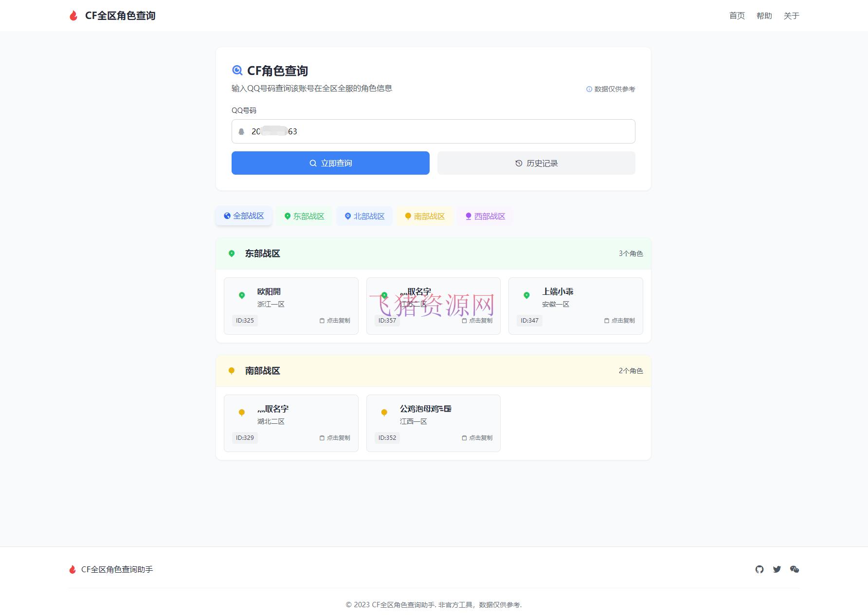This screenshot has width=868, height=616.
Task: Click the character name 上端小乖
Action: [x=558, y=291]
